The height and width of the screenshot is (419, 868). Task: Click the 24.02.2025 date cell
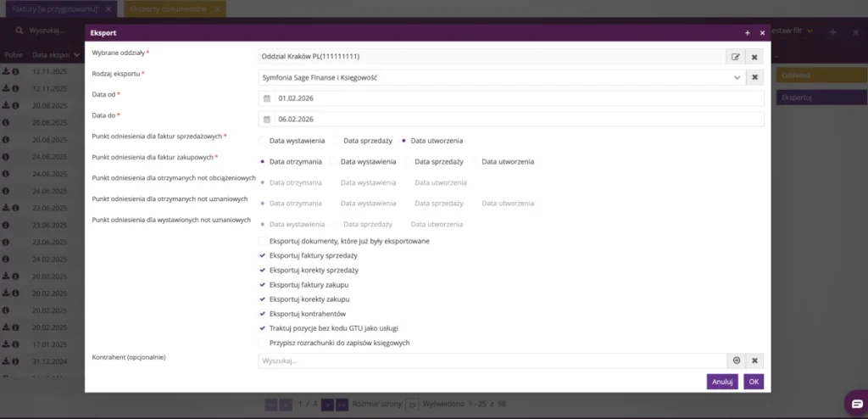[x=50, y=259]
